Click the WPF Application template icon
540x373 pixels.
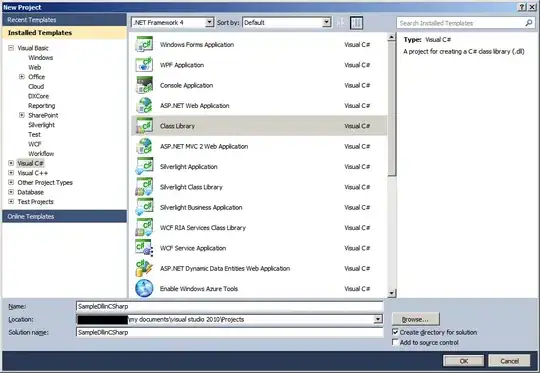point(144,65)
